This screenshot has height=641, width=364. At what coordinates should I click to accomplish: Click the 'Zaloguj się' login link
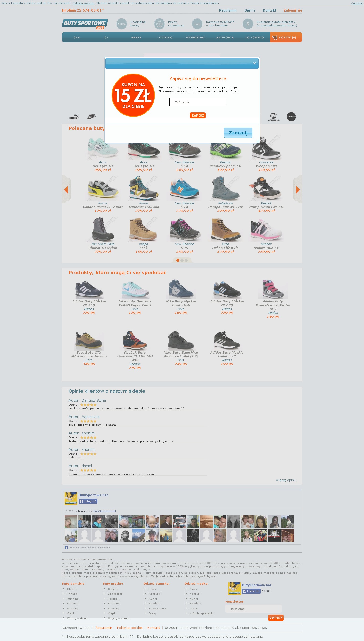[293, 10]
